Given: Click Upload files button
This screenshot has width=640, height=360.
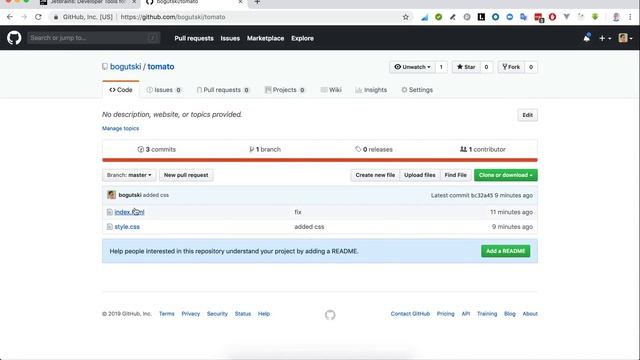Looking at the screenshot, I should (x=420, y=175).
